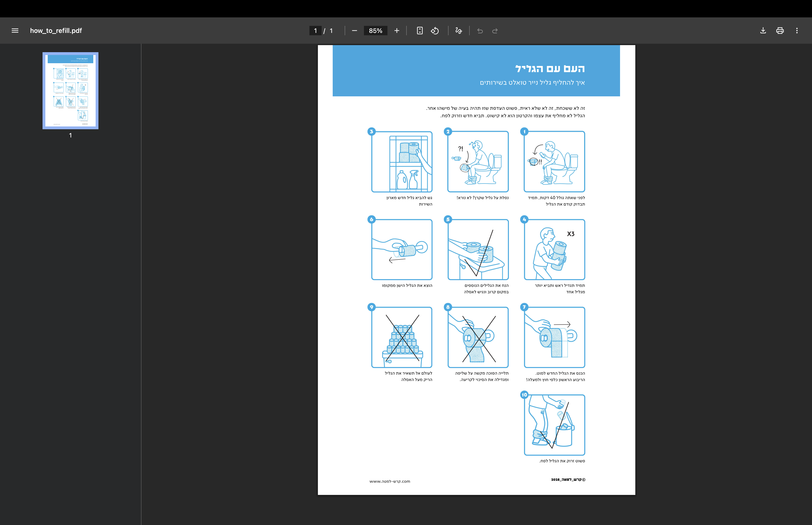
Task: Click the zoom in plus button
Action: coord(397,31)
